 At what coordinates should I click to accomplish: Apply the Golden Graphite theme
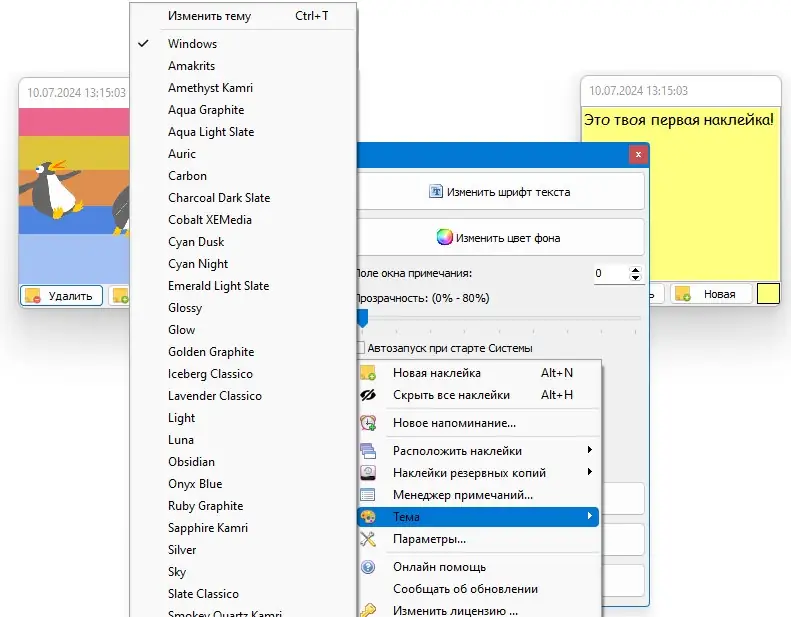[x=243, y=352]
